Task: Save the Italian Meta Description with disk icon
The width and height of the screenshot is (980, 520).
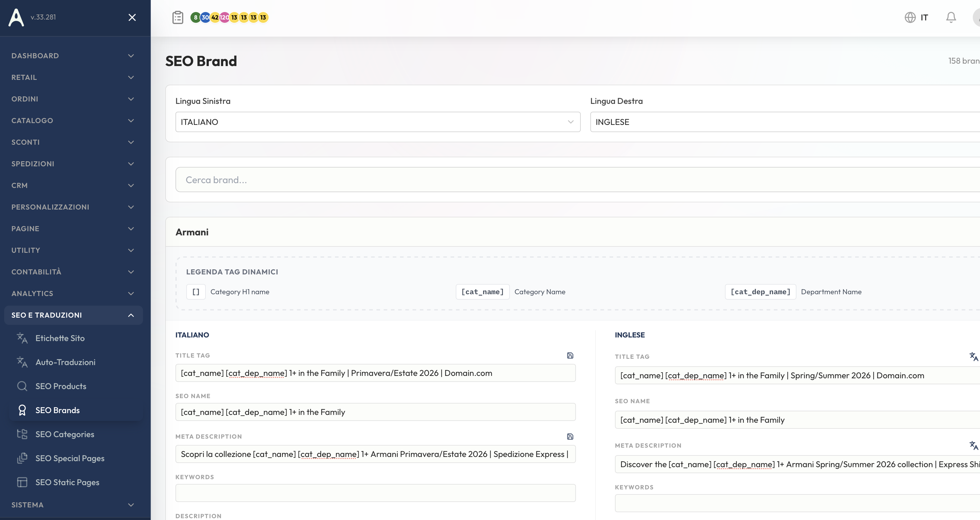Action: (570, 436)
